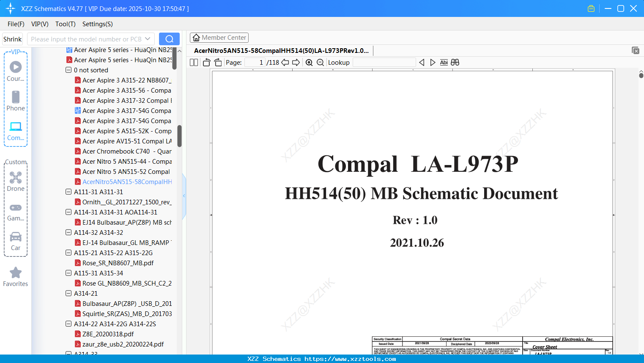644x363 pixels.
Task: Open the Drone category
Action: pyautogui.click(x=16, y=182)
